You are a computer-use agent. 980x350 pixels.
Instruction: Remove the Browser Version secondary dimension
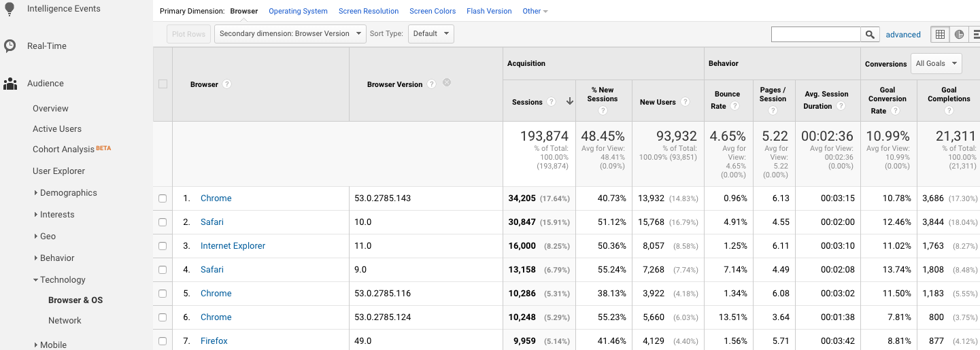[447, 82]
